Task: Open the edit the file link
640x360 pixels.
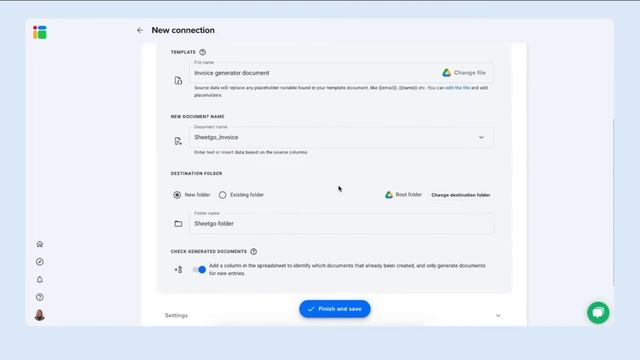Action: coord(457,88)
